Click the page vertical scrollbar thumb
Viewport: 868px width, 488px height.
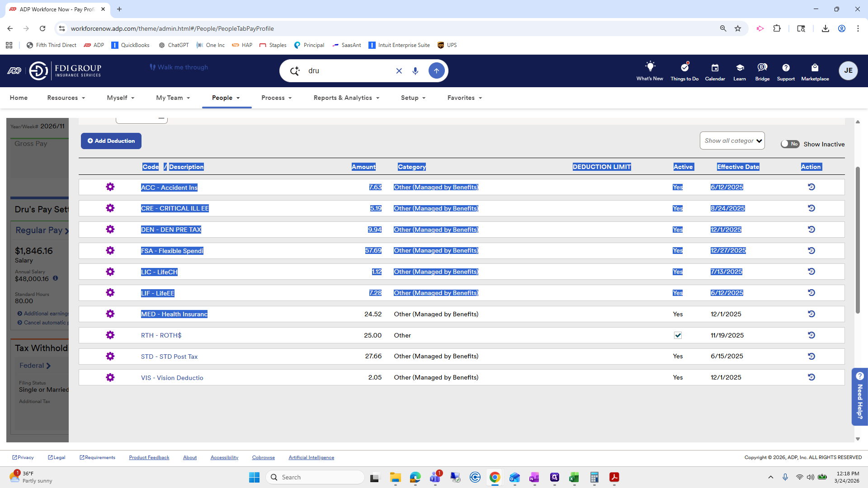(858, 239)
